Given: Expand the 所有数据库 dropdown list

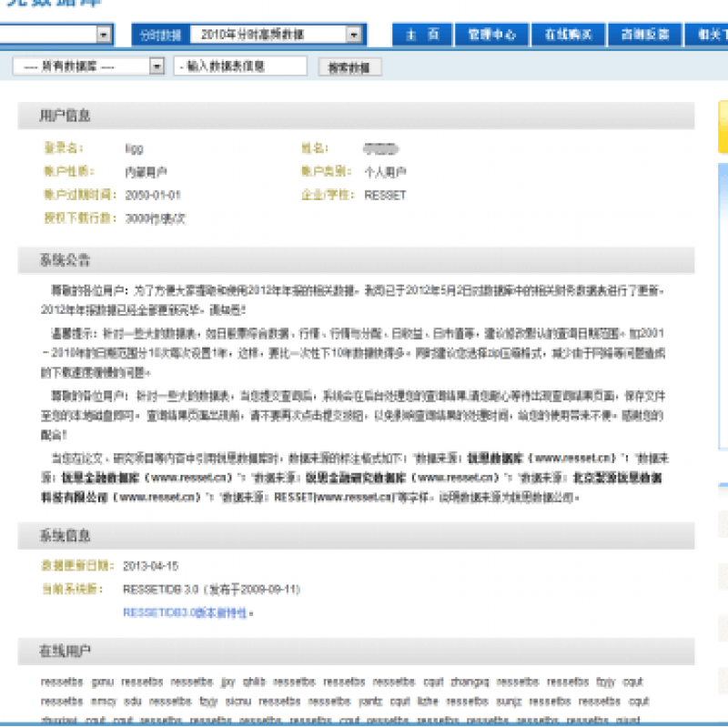Looking at the screenshot, I should (x=157, y=66).
